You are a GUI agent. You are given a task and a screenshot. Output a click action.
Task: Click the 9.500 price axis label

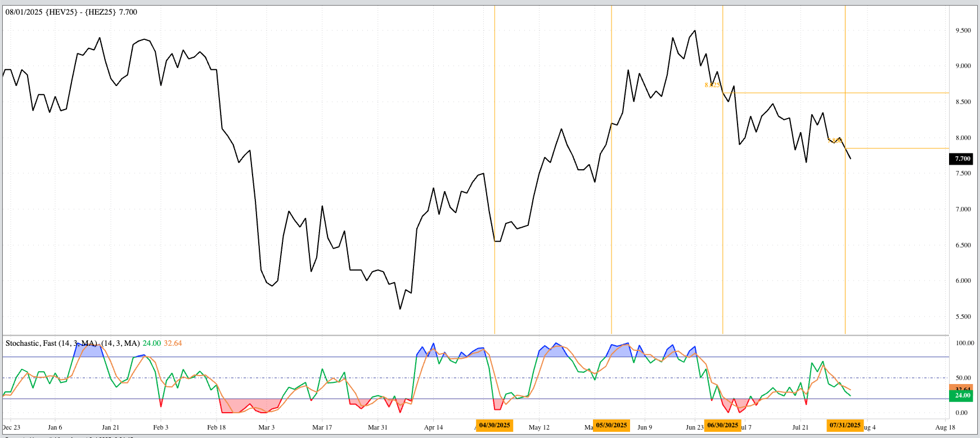pyautogui.click(x=963, y=30)
